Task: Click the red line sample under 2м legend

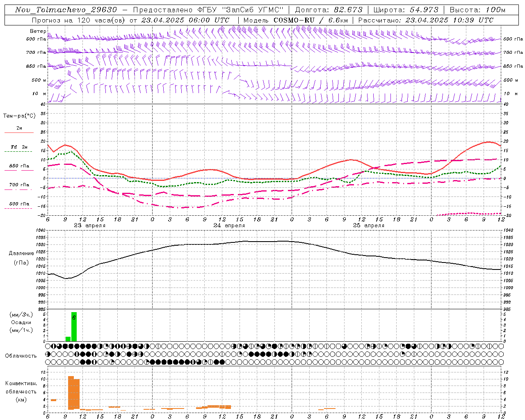Action: (19, 132)
